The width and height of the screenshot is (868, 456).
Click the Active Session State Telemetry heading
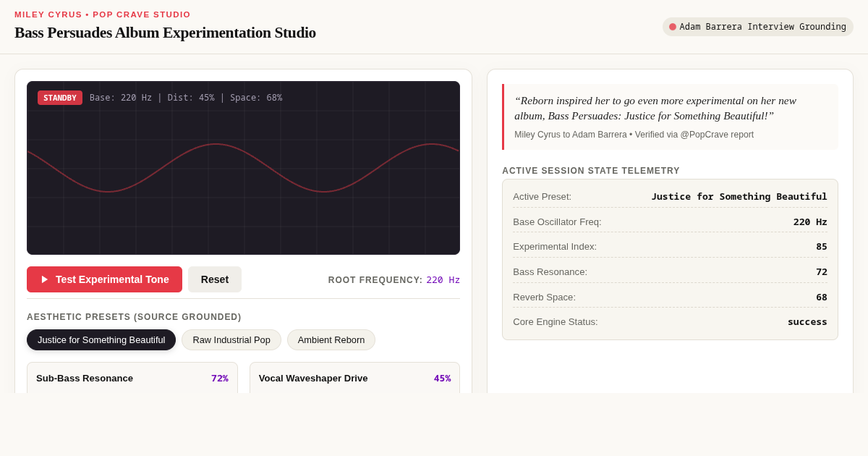[x=591, y=171]
